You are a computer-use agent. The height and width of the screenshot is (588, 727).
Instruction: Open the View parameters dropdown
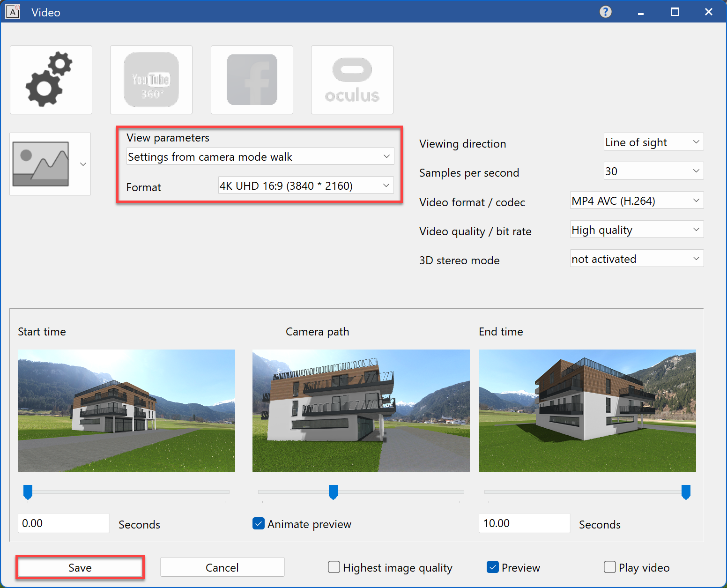tap(260, 156)
